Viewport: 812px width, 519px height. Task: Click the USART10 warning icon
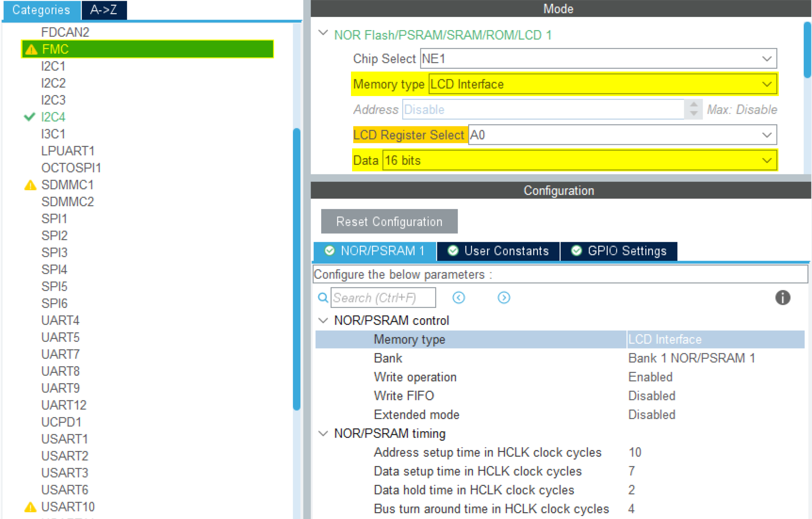[x=30, y=507]
